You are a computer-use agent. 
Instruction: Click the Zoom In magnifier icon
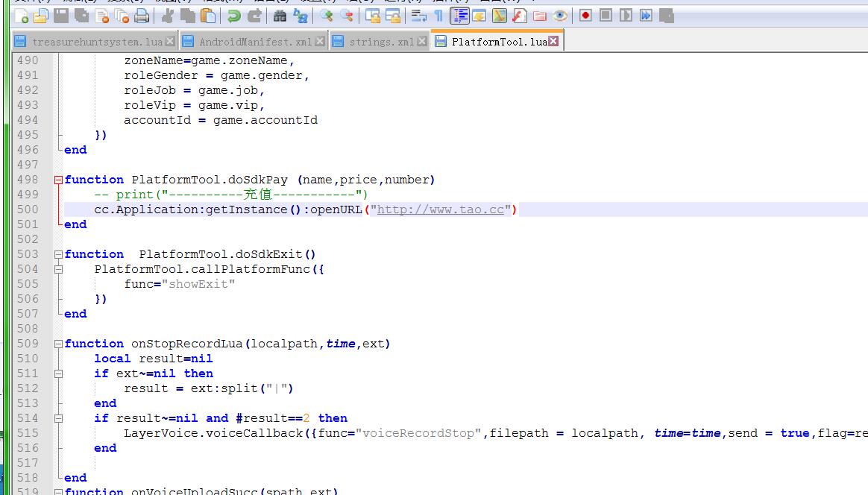click(x=327, y=15)
